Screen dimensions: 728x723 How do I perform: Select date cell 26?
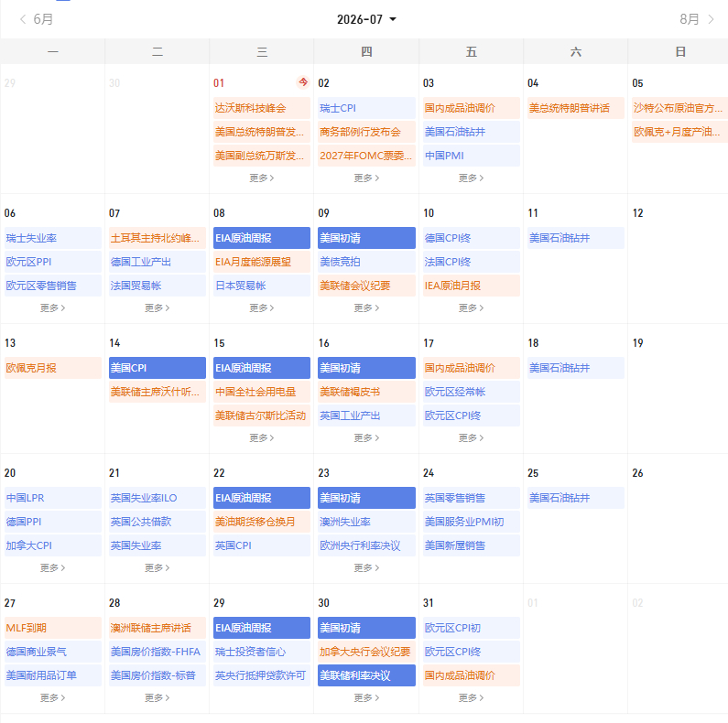click(678, 518)
